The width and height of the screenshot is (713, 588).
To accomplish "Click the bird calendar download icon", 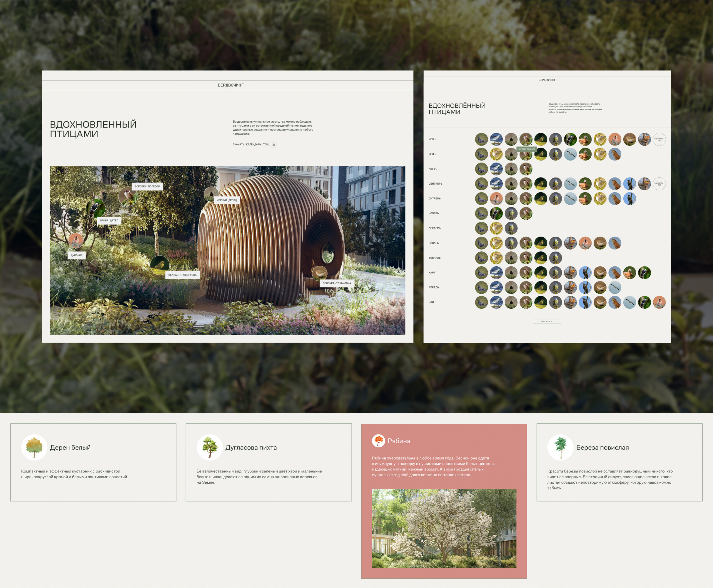I will [x=274, y=145].
